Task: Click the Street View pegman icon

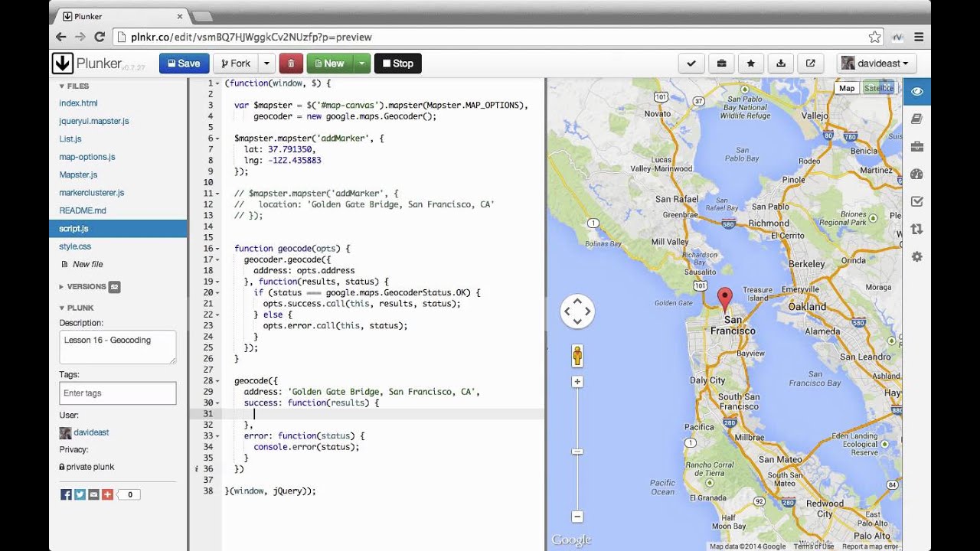Action: pos(577,356)
